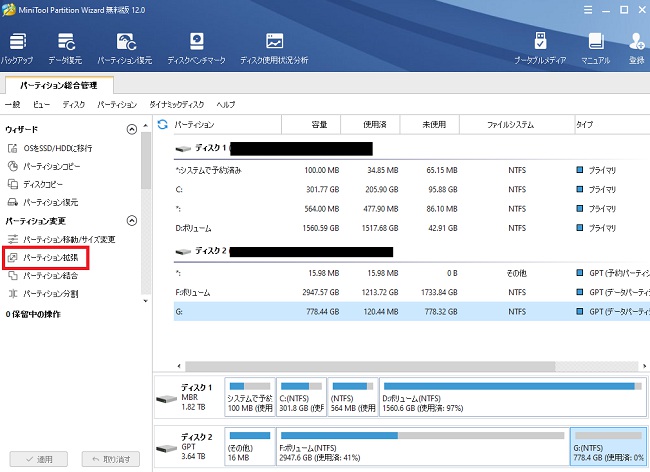Click the ディスク 1 MBR drive icon in disk map
650x472 pixels.
(167, 399)
